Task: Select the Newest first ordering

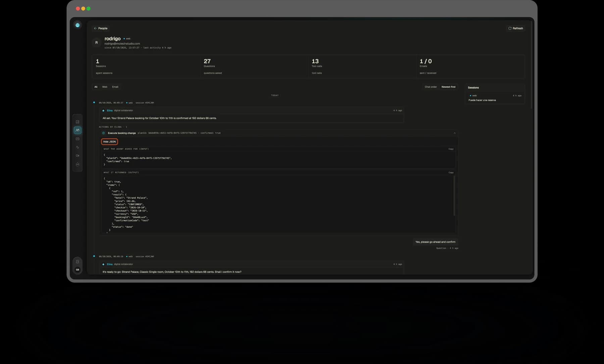Action: (x=448, y=87)
